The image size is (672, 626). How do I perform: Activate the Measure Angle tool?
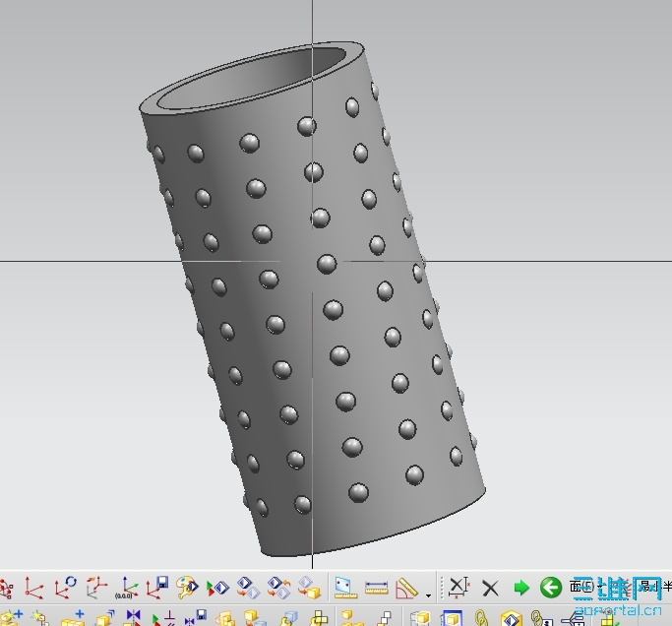coord(406,588)
